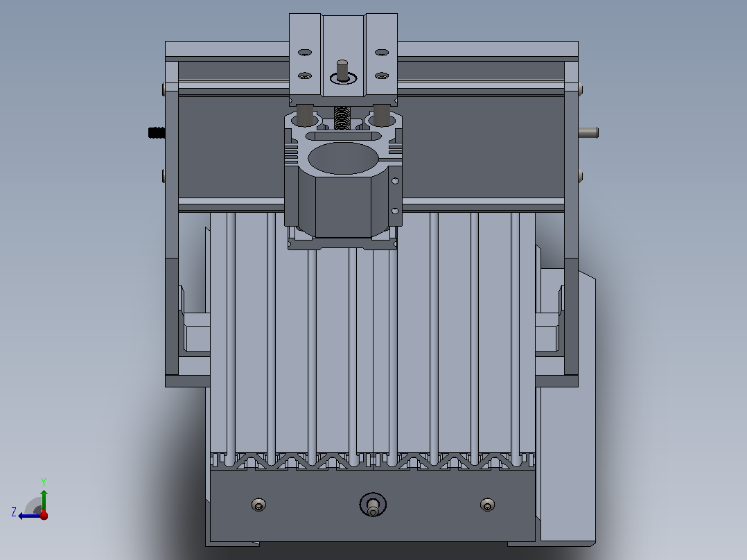Image resolution: width=747 pixels, height=560 pixels.
Task: Select the lower hole on spindle clamp side
Action: tap(395, 211)
